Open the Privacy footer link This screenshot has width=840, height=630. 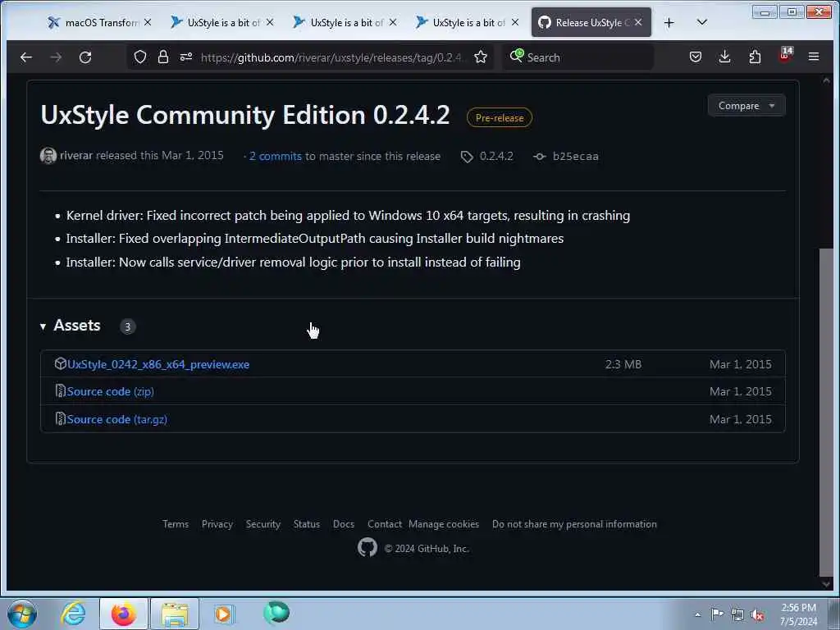coord(217,524)
